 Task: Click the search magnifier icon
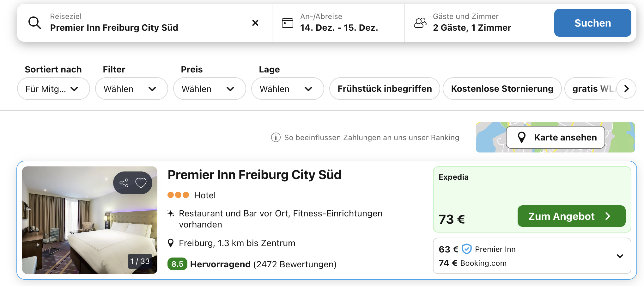35,23
